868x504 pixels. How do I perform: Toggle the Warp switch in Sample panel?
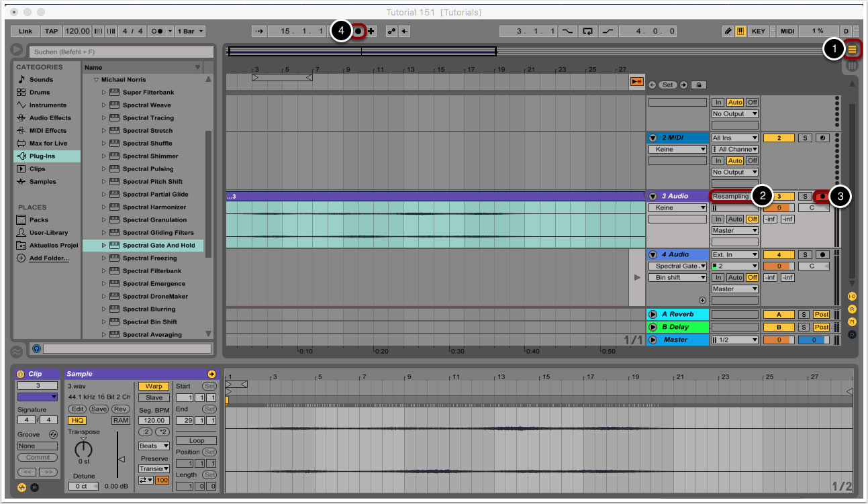pos(154,387)
